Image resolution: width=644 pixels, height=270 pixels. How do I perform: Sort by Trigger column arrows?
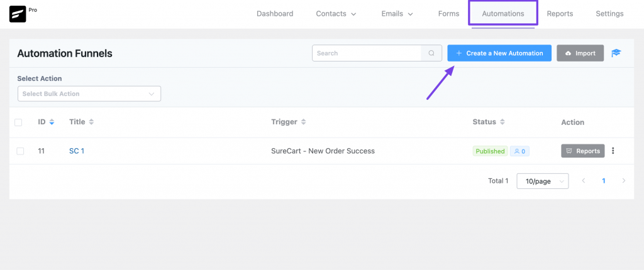point(304,122)
